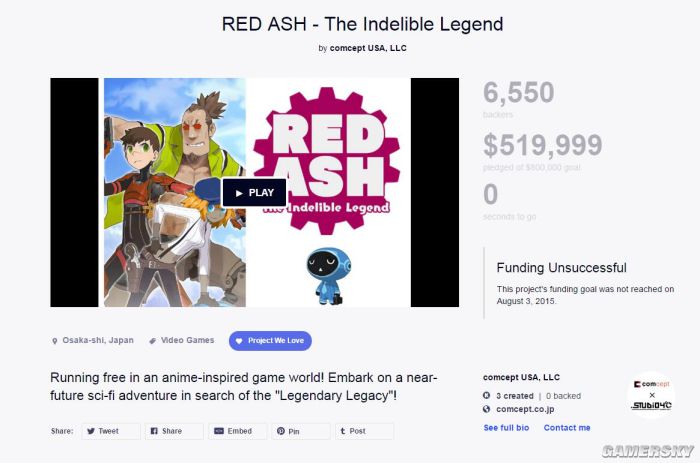Play the RED ASH campaign video
Image resolution: width=700 pixels, height=463 pixels.
click(254, 192)
